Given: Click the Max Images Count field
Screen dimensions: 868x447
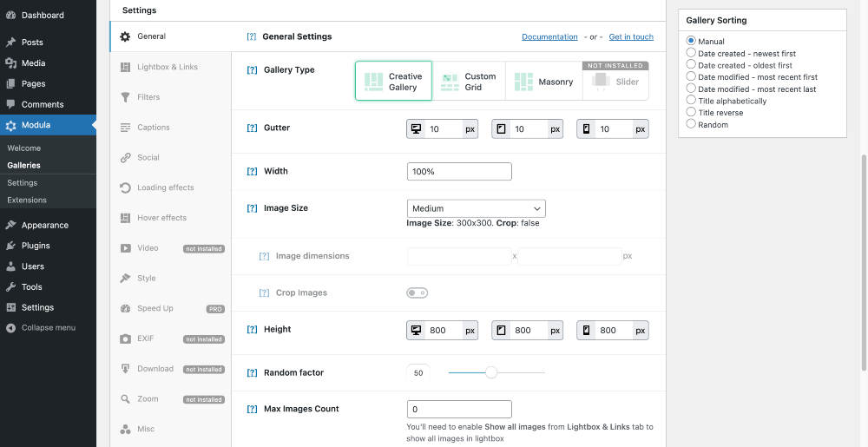Looking at the screenshot, I should (459, 409).
